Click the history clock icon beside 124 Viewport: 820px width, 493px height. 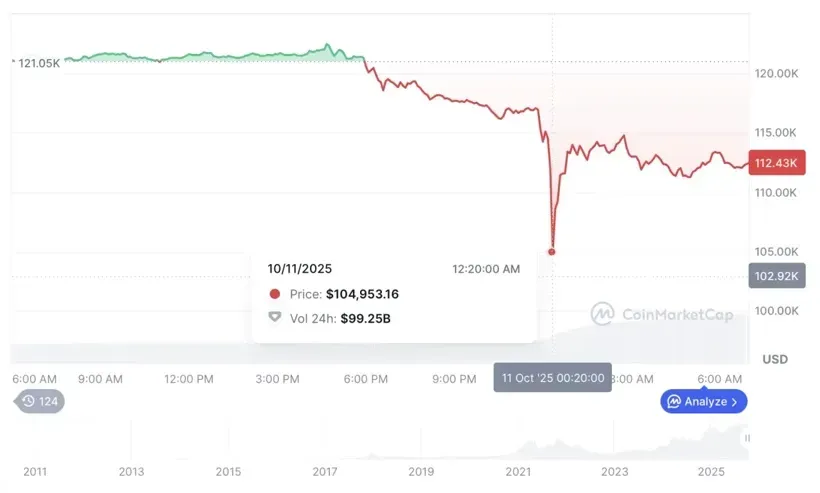click(x=29, y=401)
